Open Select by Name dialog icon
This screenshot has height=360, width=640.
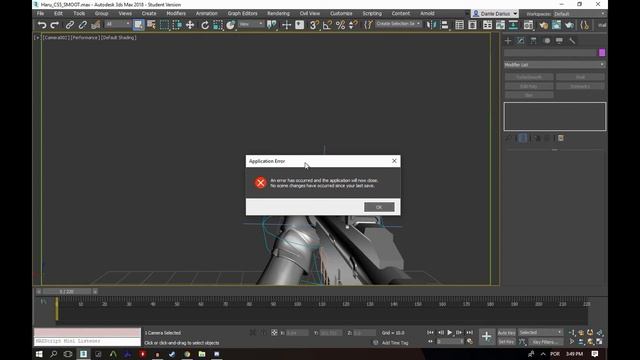coord(151,25)
